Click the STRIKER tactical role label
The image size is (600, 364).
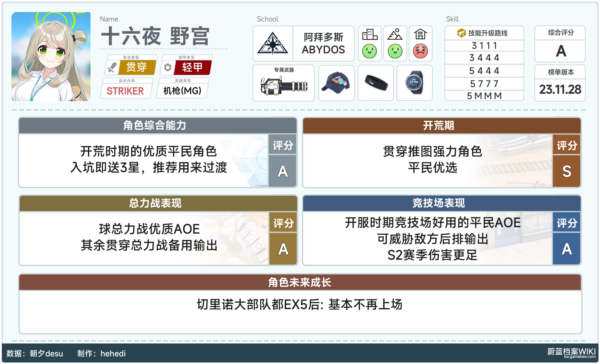point(125,91)
